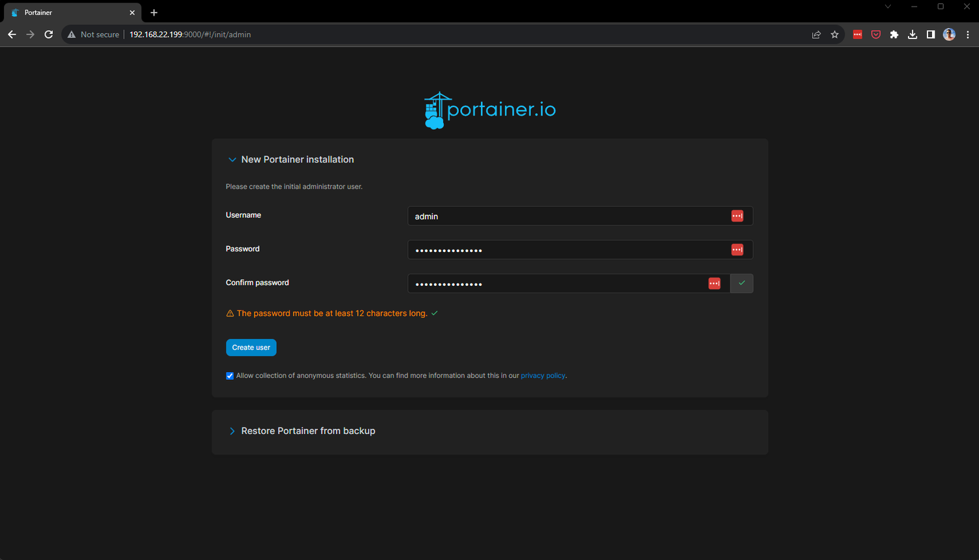The width and height of the screenshot is (979, 560).
Task: Bookmark the page with the star icon
Action: click(x=835, y=34)
